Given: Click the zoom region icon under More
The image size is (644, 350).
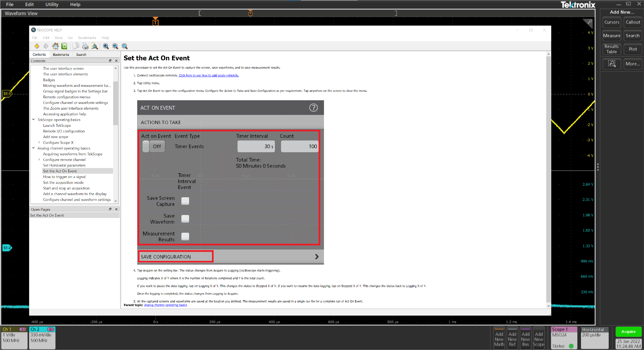Looking at the screenshot, I should click(612, 63).
